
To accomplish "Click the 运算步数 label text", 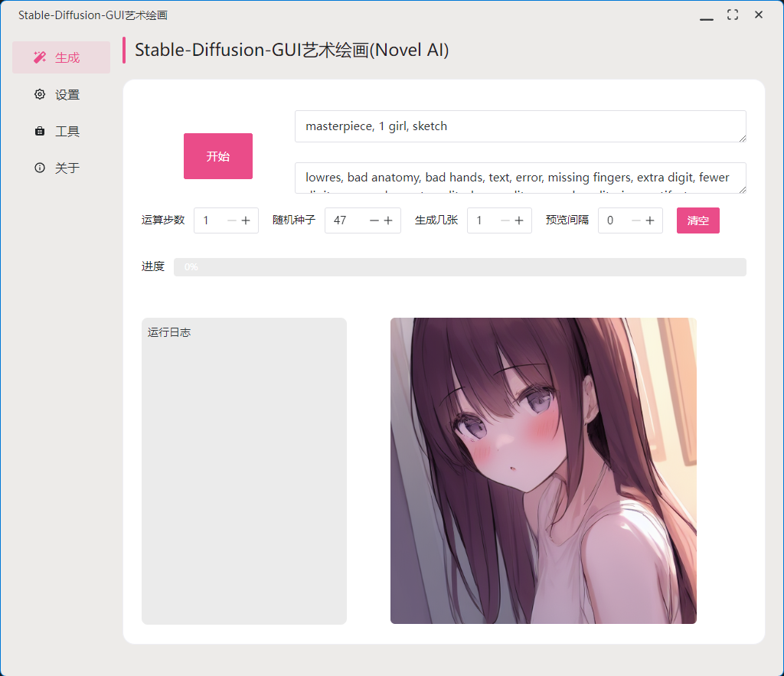I will pyautogui.click(x=163, y=220).
